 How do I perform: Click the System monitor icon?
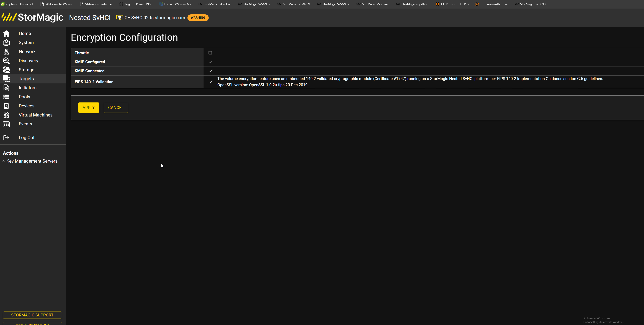click(x=6, y=42)
